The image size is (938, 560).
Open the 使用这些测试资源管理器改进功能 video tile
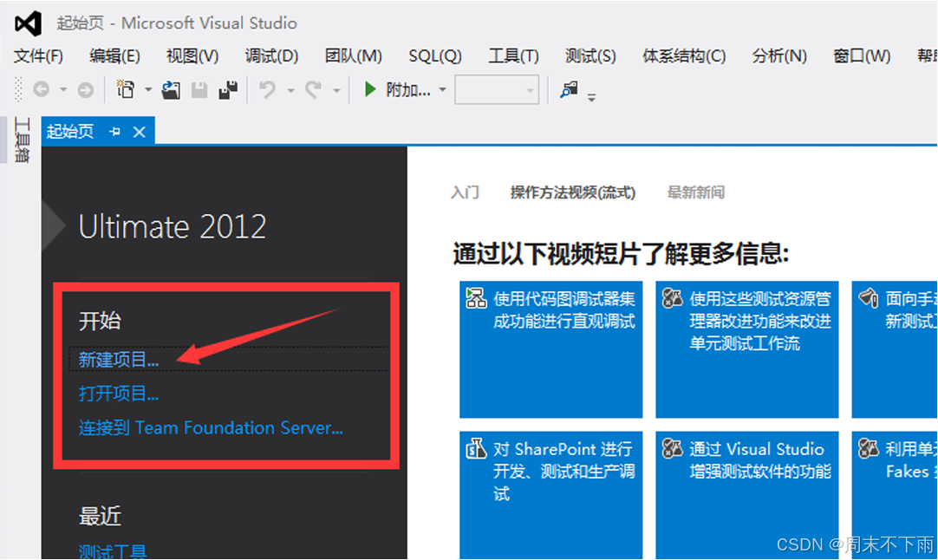747,349
